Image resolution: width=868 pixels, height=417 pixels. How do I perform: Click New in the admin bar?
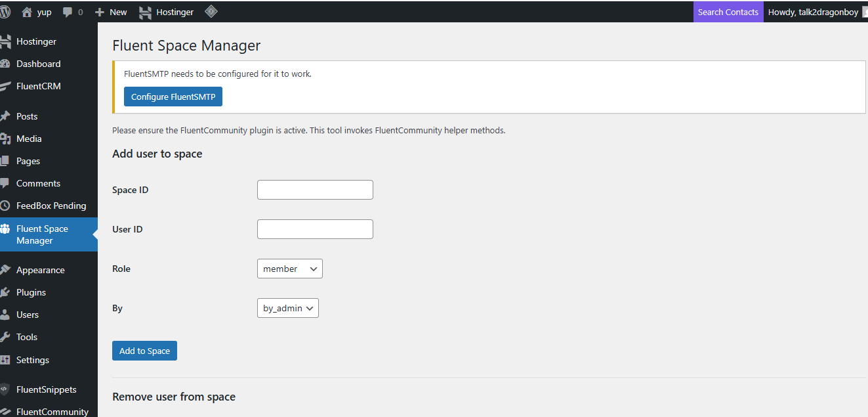click(x=118, y=12)
